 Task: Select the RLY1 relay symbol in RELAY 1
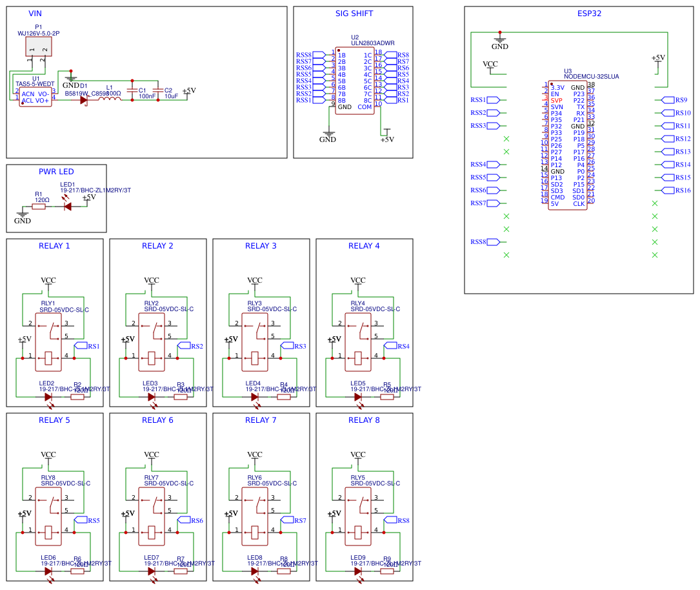point(48,342)
